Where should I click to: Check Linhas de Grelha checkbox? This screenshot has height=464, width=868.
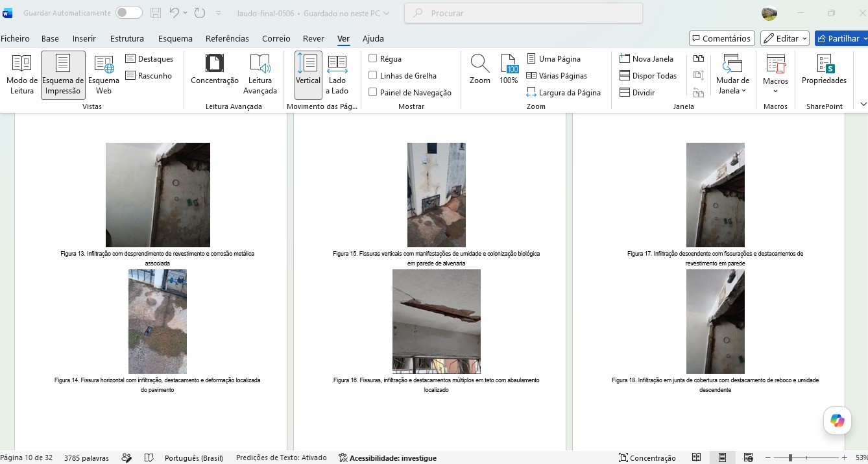[372, 76]
